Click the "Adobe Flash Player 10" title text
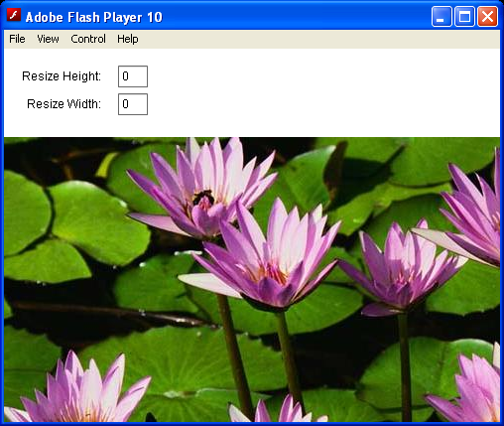The image size is (504, 426). [94, 17]
